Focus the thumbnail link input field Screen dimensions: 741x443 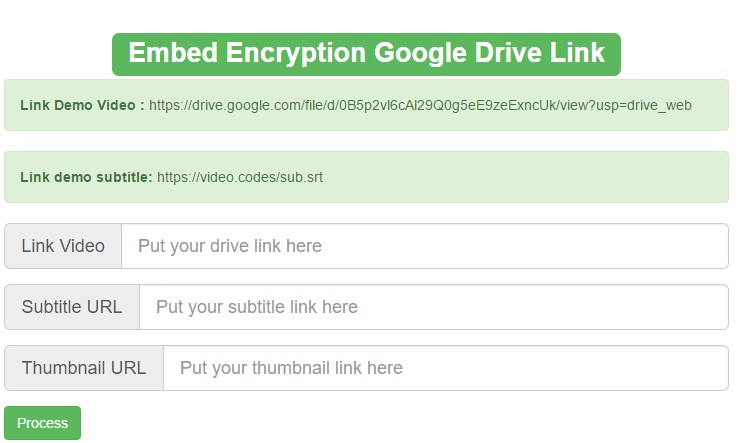[x=445, y=368]
